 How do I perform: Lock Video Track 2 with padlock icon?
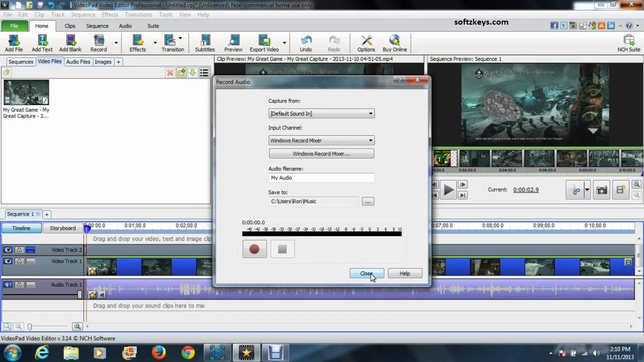point(19,250)
